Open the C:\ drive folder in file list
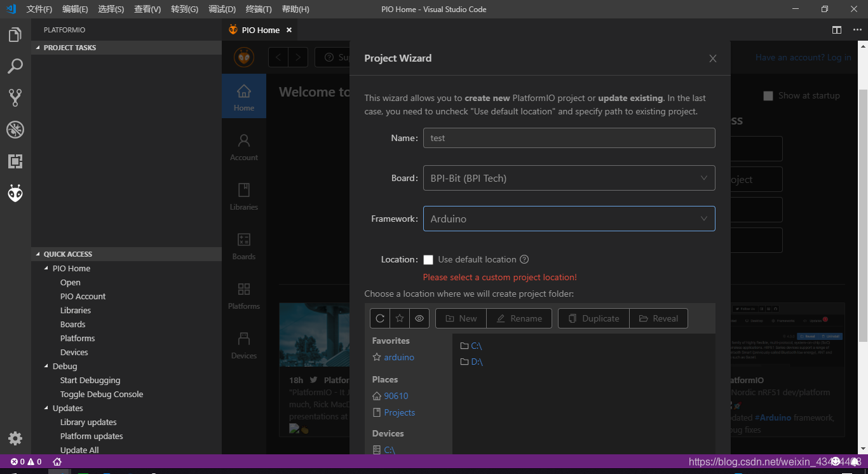This screenshot has height=474, width=868. tap(477, 346)
